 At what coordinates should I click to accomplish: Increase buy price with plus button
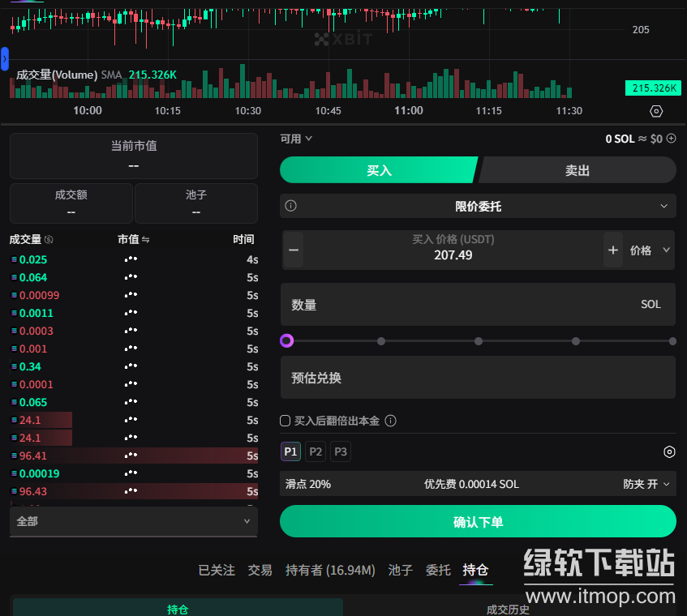(613, 250)
